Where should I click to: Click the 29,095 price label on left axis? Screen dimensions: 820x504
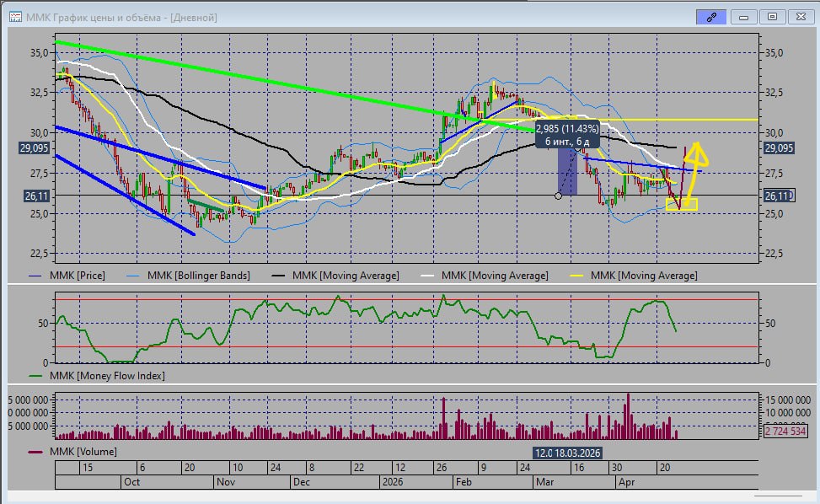(x=34, y=148)
